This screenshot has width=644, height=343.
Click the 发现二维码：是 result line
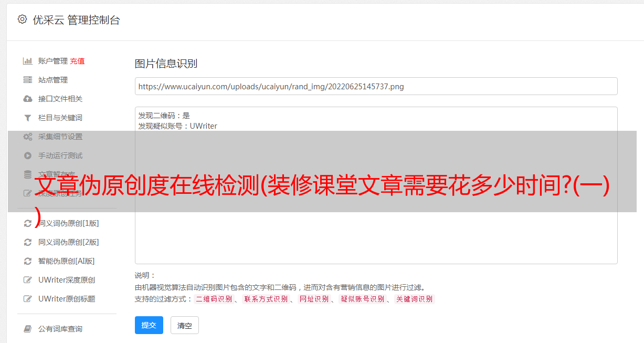pyautogui.click(x=164, y=116)
